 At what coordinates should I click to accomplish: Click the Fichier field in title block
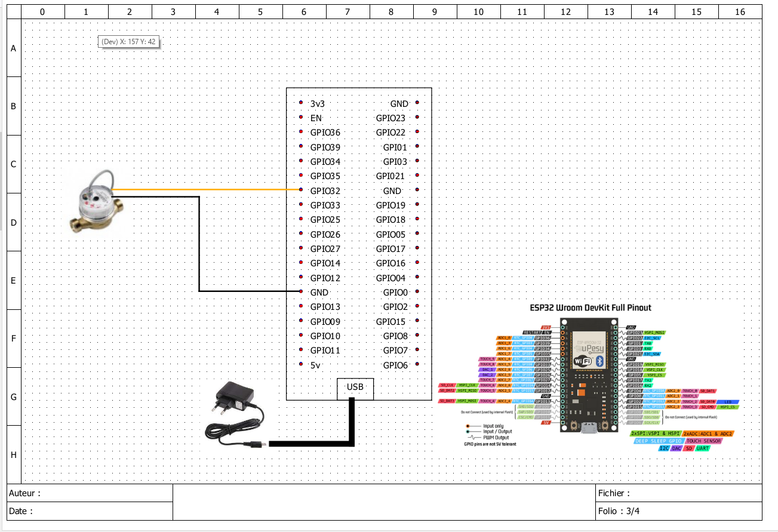coord(679,494)
